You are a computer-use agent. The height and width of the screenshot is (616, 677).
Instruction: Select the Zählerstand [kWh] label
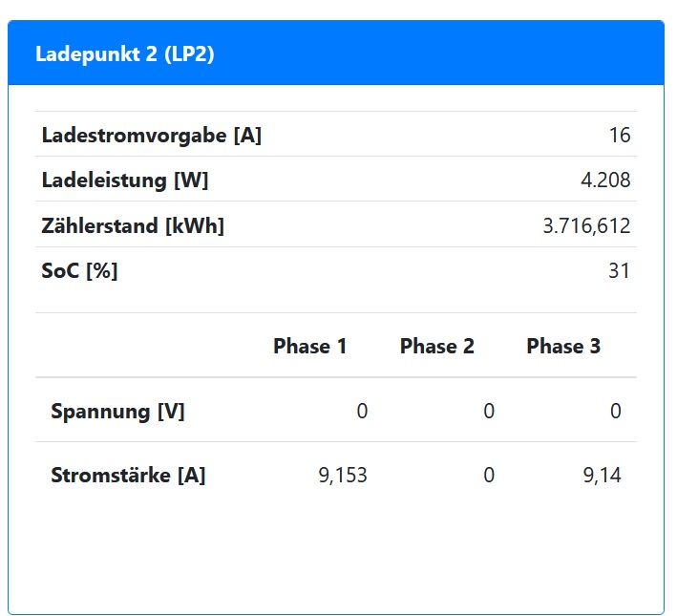click(133, 226)
